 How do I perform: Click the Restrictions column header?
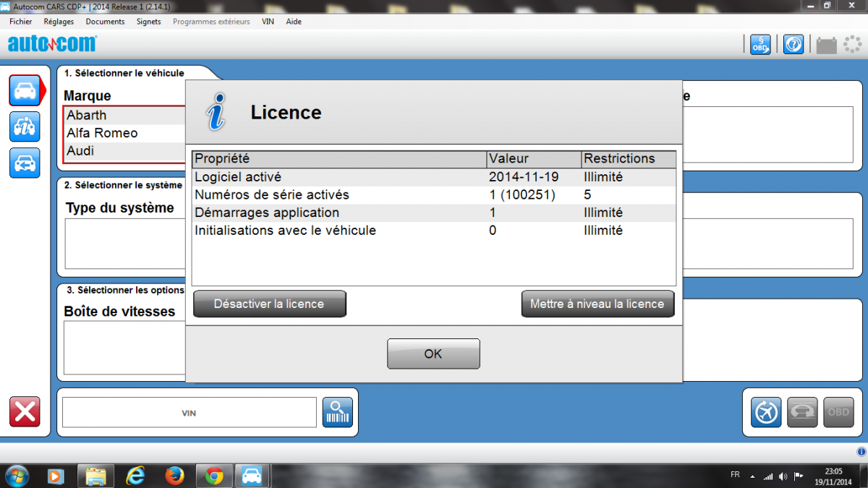629,159
